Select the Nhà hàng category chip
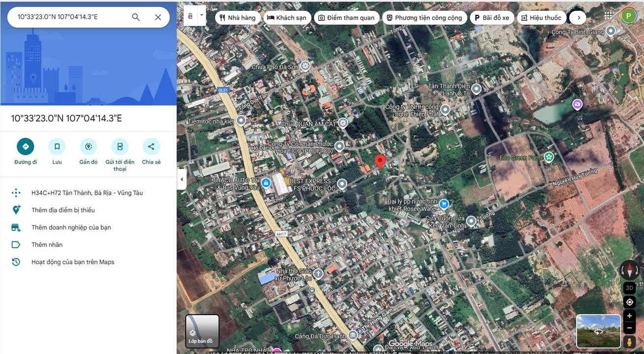This screenshot has height=354, width=644. (237, 18)
